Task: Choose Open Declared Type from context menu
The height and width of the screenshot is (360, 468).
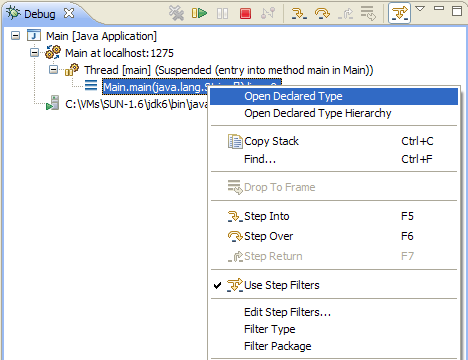Action: point(334,96)
